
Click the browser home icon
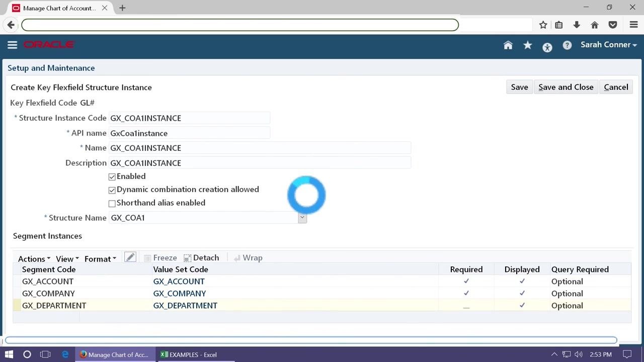click(x=595, y=25)
